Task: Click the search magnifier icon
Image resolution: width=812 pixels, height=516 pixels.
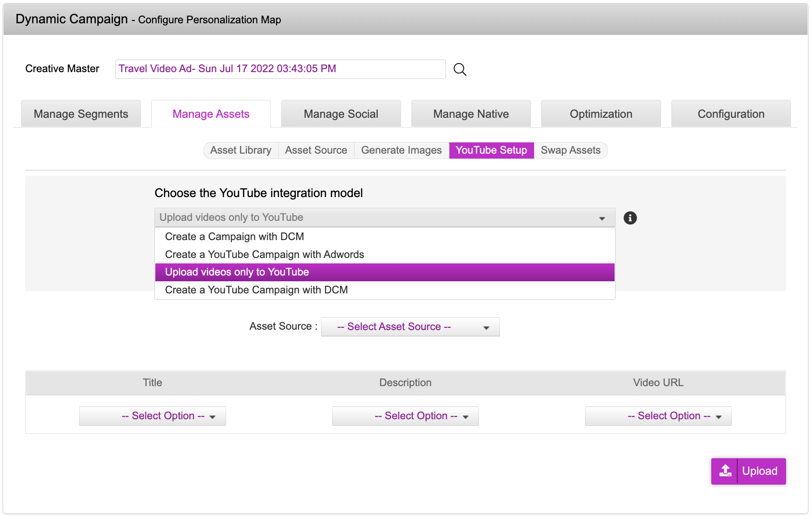Action: pyautogui.click(x=460, y=69)
